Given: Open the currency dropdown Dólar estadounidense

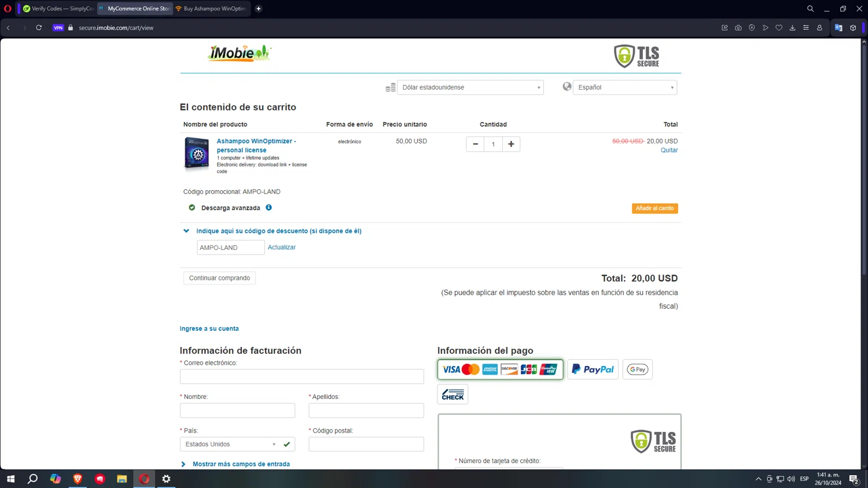Looking at the screenshot, I should 470,87.
